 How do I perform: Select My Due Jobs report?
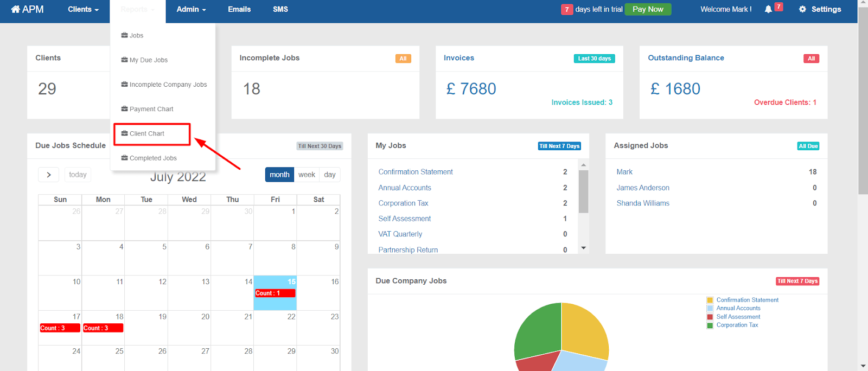(149, 60)
